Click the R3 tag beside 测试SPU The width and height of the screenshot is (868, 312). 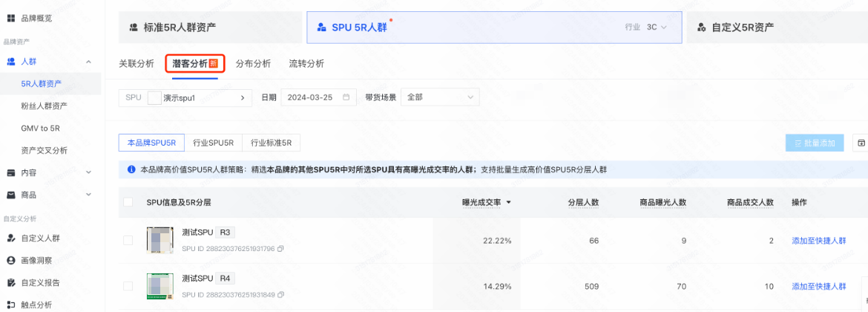pyautogui.click(x=225, y=233)
